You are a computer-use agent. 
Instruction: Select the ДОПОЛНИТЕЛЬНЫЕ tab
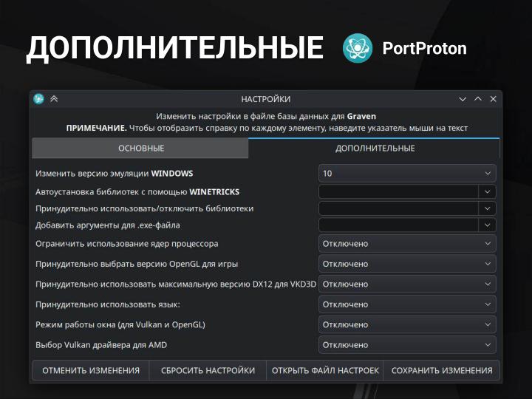pos(374,149)
